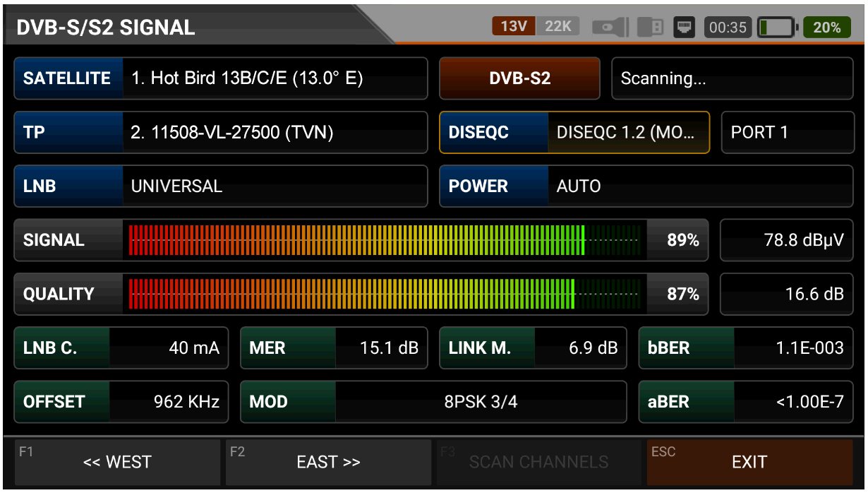Click the battery level icon
The image size is (868, 493).
[777, 28]
